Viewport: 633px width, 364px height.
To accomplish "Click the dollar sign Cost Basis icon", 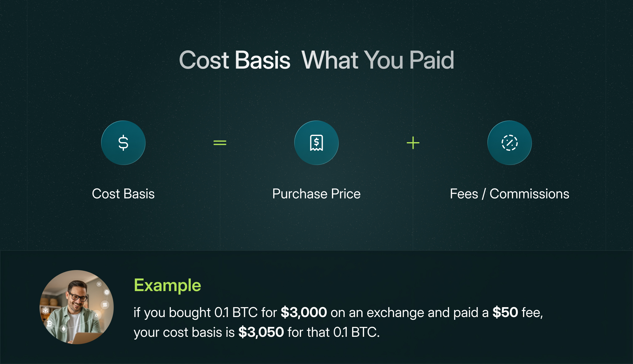I will 123,143.
